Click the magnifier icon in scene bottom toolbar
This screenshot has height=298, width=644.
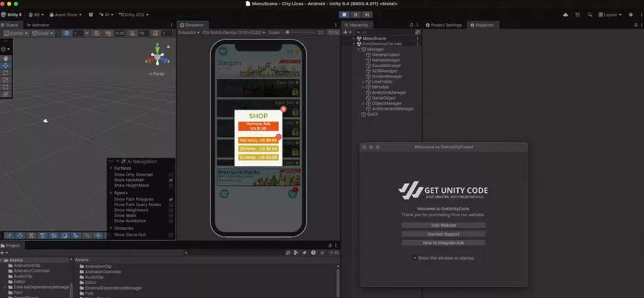click(x=87, y=236)
